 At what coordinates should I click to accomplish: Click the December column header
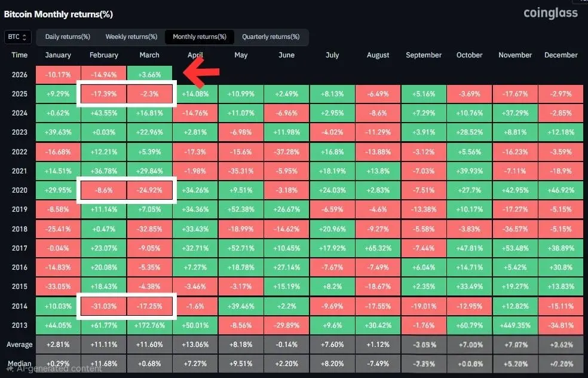coord(561,55)
